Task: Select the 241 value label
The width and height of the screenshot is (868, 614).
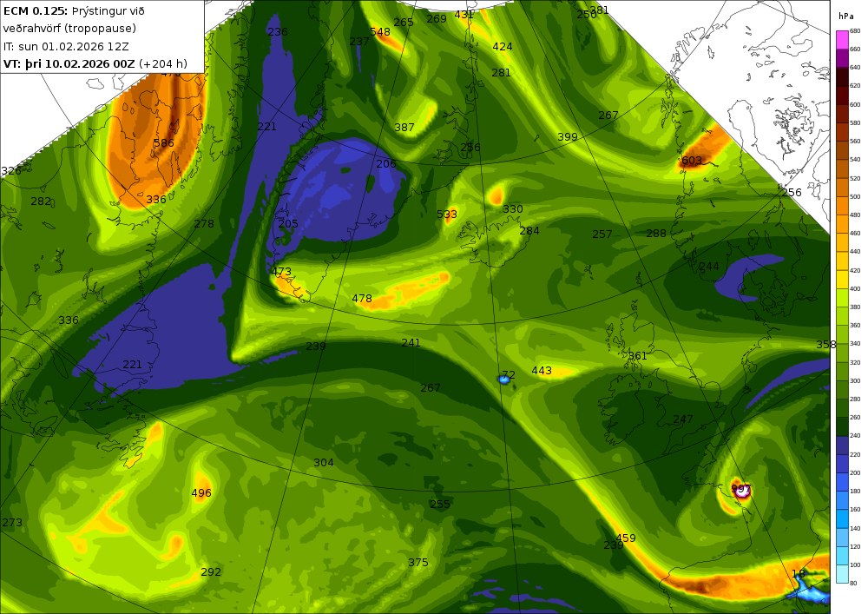Action: click(x=411, y=343)
